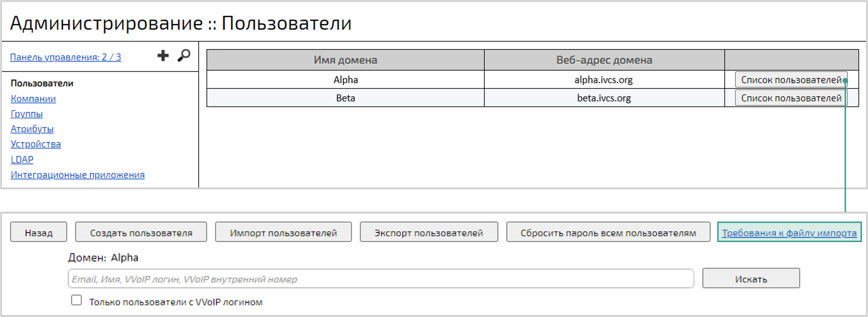Show the user list for domain Beta
Screen dimensions: 868x317
(x=791, y=98)
